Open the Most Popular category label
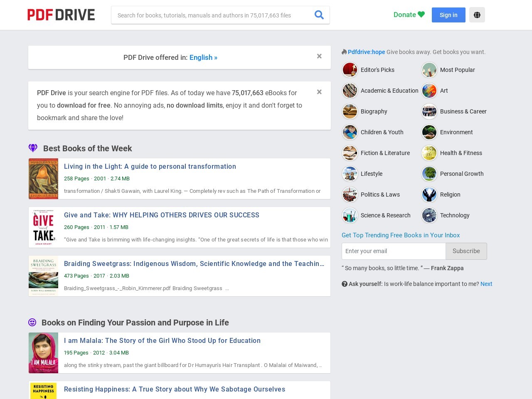Viewport: 532px width, 399px height. (x=457, y=70)
